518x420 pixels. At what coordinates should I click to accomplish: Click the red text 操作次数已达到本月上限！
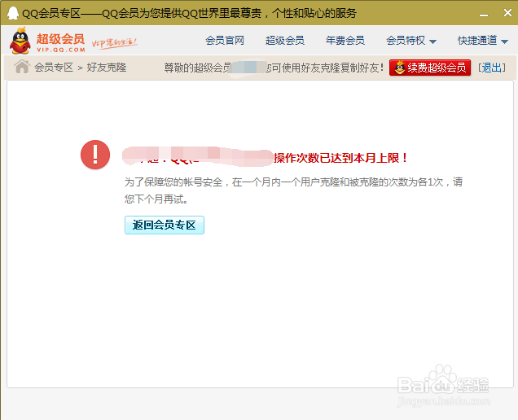click(340, 158)
